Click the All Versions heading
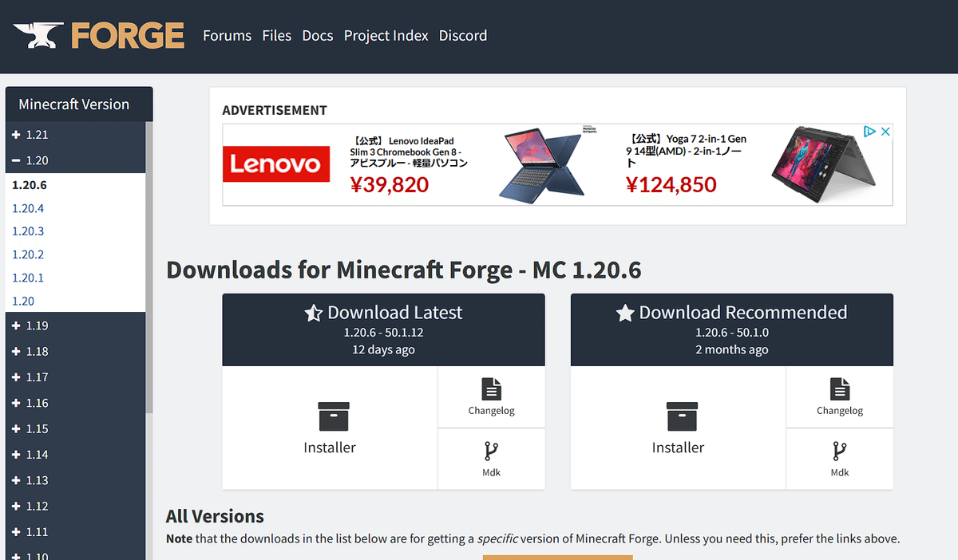The width and height of the screenshot is (958, 560). (x=215, y=516)
